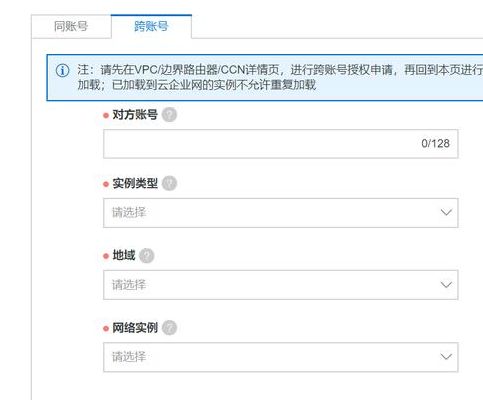Click the help icon next to 网络实例
Image resolution: width=483 pixels, height=400 pixels.
[169, 328]
